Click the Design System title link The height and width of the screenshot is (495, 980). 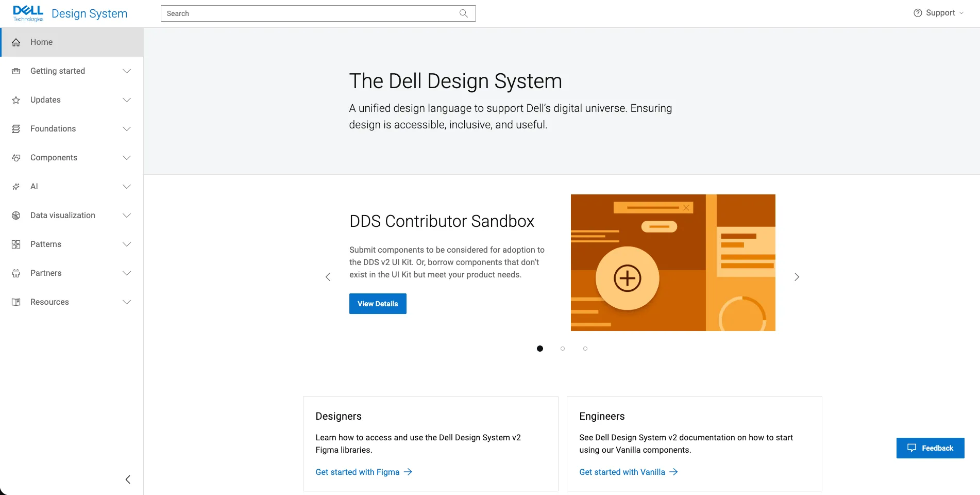(89, 14)
